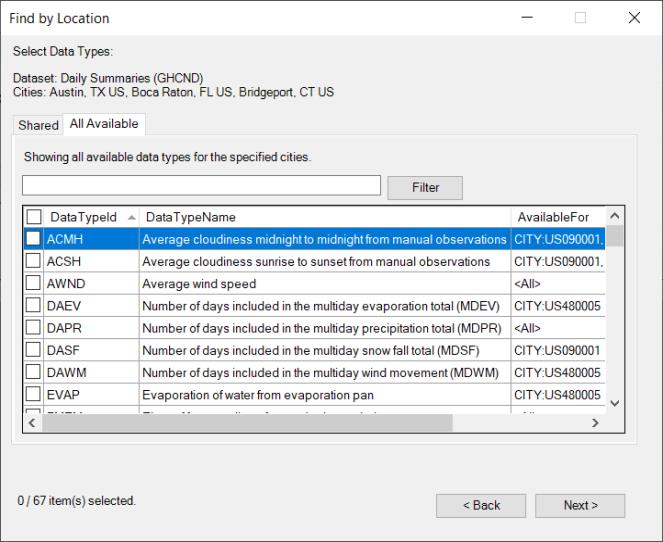Tick the AWND average wind speed checkbox

point(34,283)
